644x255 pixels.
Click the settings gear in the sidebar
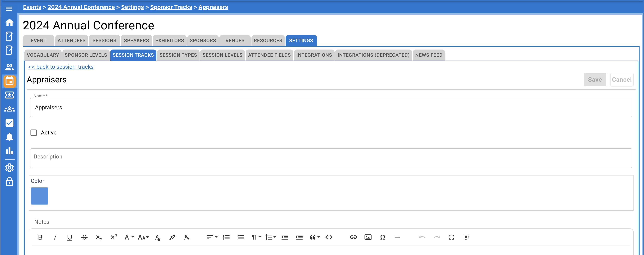click(x=9, y=168)
